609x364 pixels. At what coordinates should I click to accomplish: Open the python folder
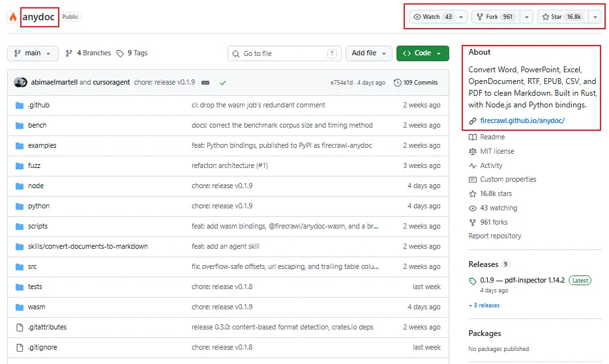tap(39, 206)
